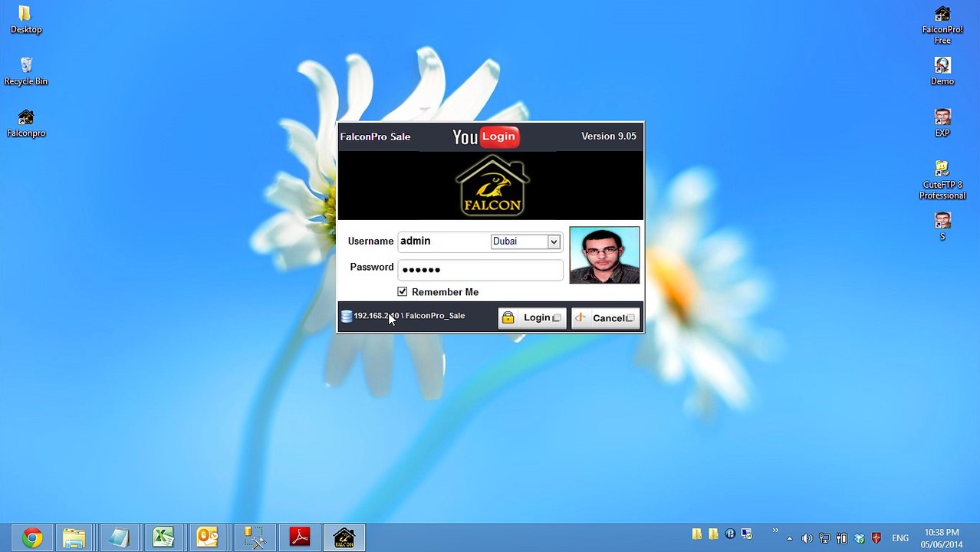Select the CuteFTP 8 Professional desktop icon
980x552 pixels.
coord(942,179)
